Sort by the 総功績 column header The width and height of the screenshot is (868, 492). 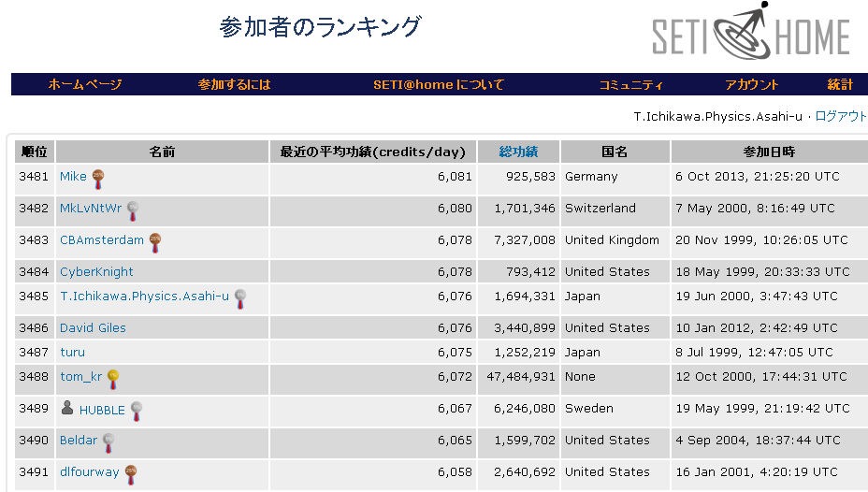[518, 152]
